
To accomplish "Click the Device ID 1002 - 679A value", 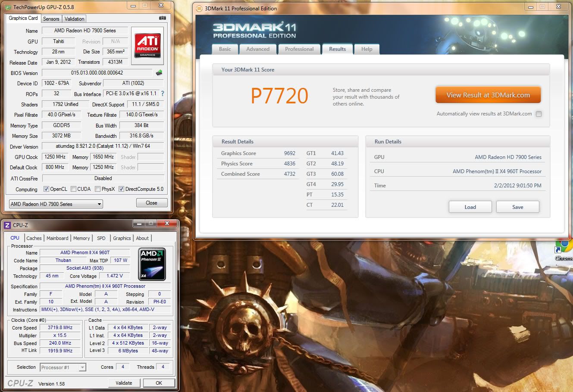I will pos(56,83).
